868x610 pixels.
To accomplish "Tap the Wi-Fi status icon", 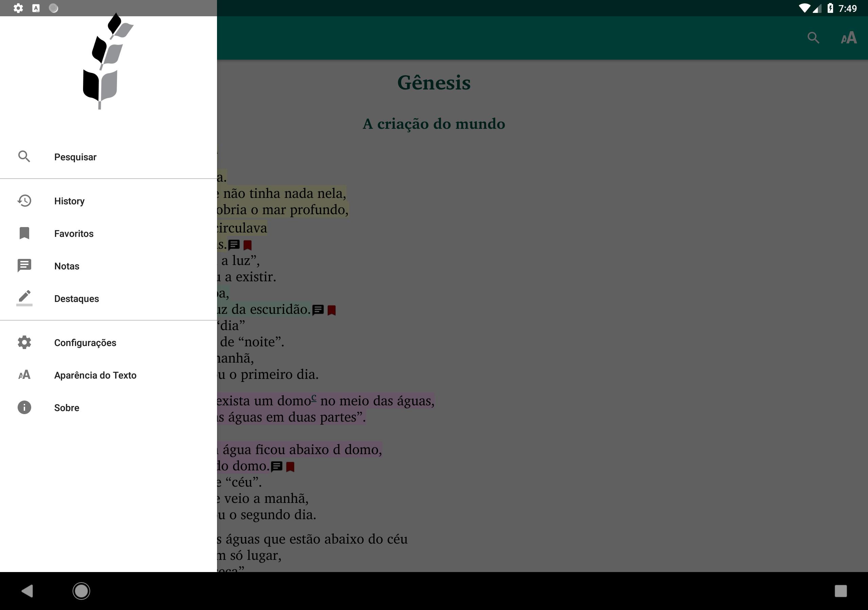I will point(805,8).
